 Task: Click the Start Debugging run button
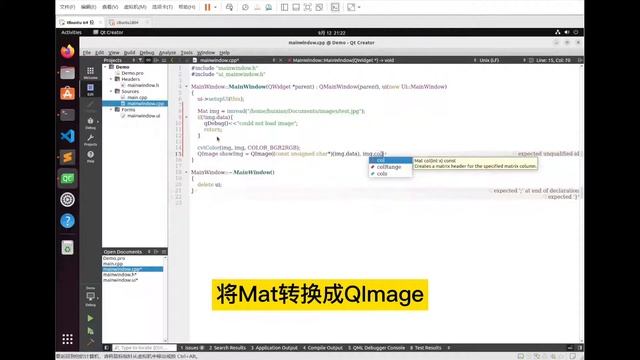(x=90, y=331)
